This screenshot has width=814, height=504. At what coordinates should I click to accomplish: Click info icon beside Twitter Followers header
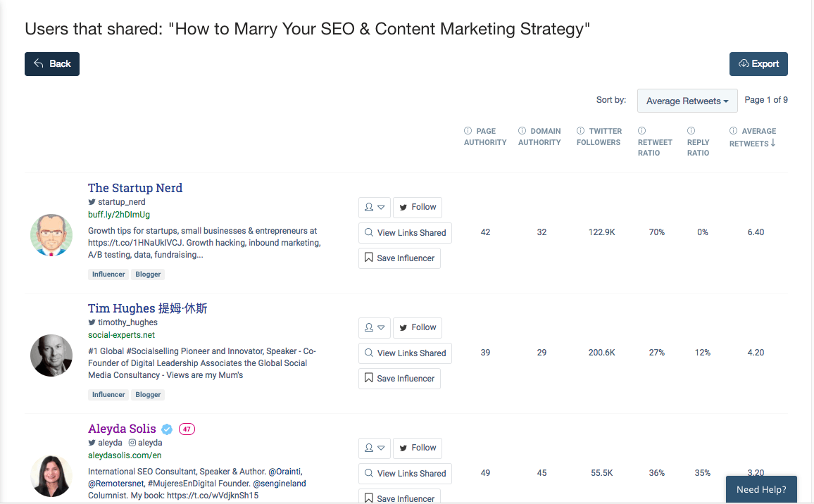click(x=580, y=131)
